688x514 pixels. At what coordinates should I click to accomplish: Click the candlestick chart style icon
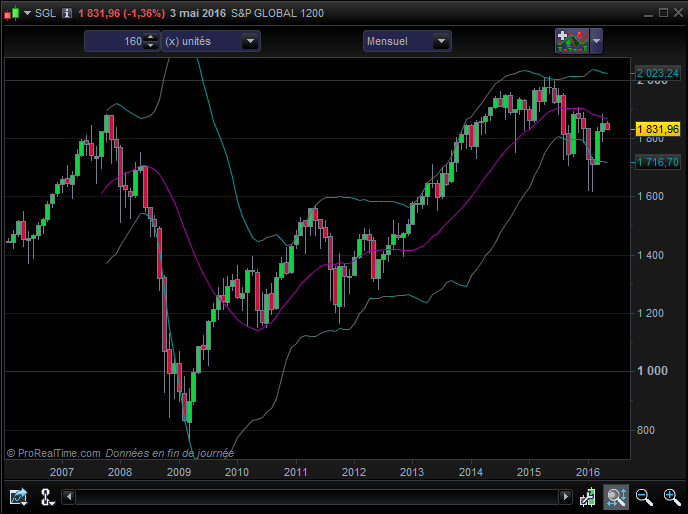(x=12, y=13)
